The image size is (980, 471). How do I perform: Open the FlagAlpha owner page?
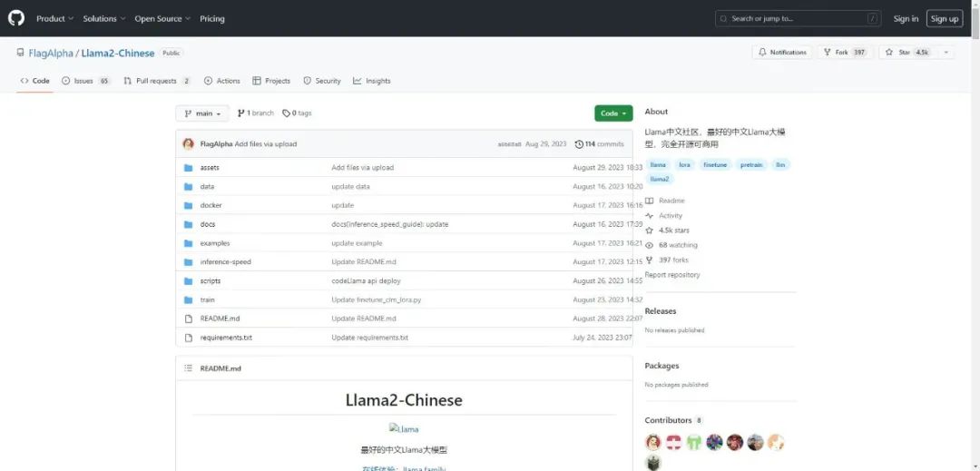click(51, 54)
